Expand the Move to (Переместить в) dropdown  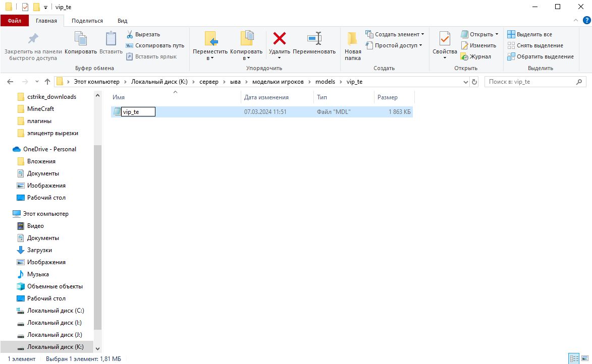tap(210, 58)
